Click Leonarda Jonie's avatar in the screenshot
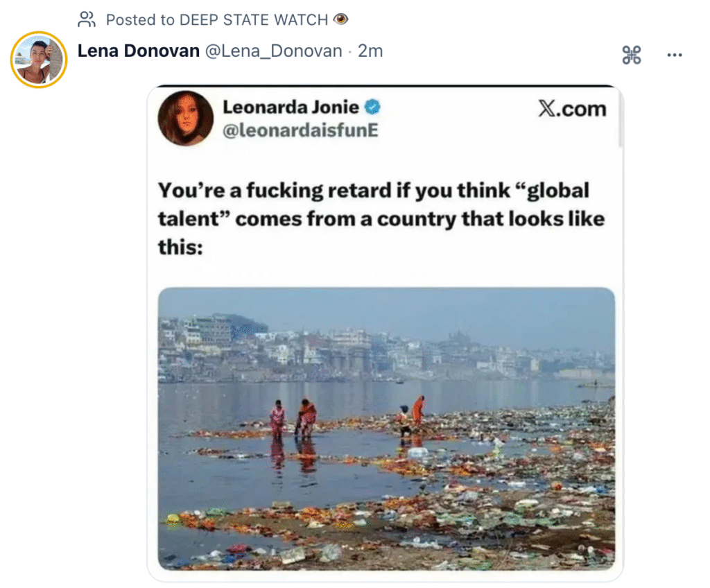 (x=185, y=118)
